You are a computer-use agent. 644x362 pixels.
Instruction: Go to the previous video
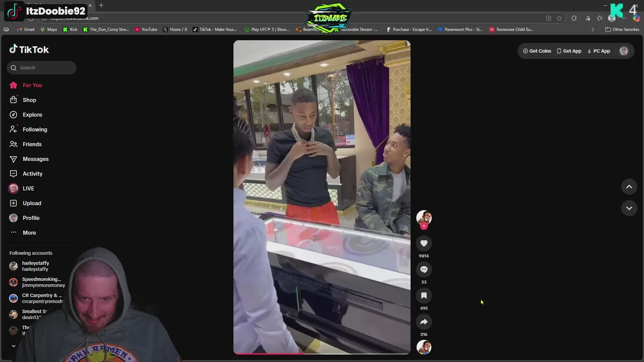[629, 187]
